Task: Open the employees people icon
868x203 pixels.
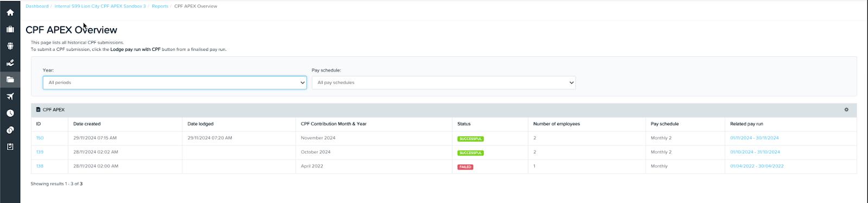Action: click(x=10, y=46)
